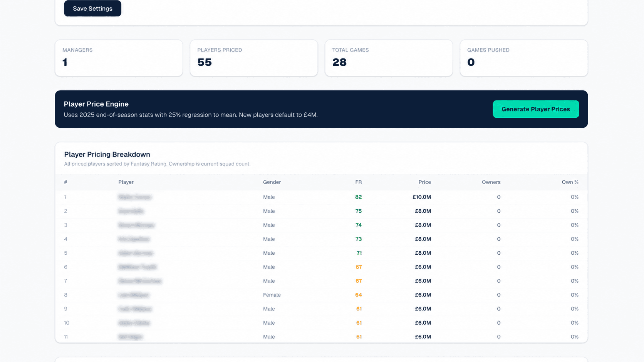Click the # column header
Image resolution: width=644 pixels, height=362 pixels.
65,182
